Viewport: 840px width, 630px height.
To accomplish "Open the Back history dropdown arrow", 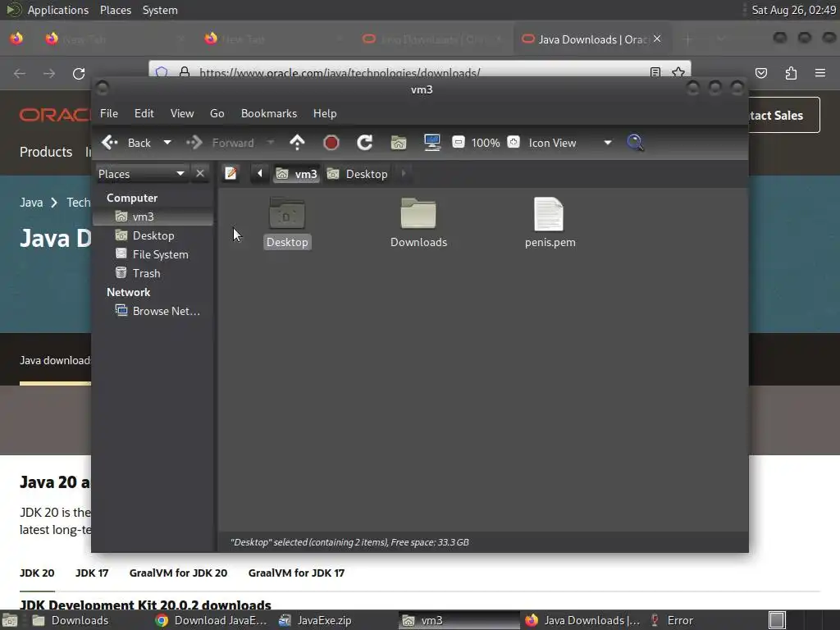I will click(x=167, y=143).
